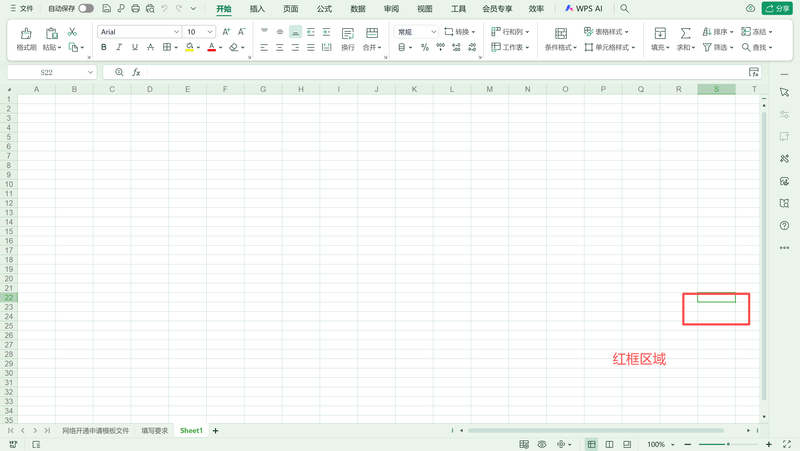
Task: Click the Cut scissors icon
Action: coord(72,32)
